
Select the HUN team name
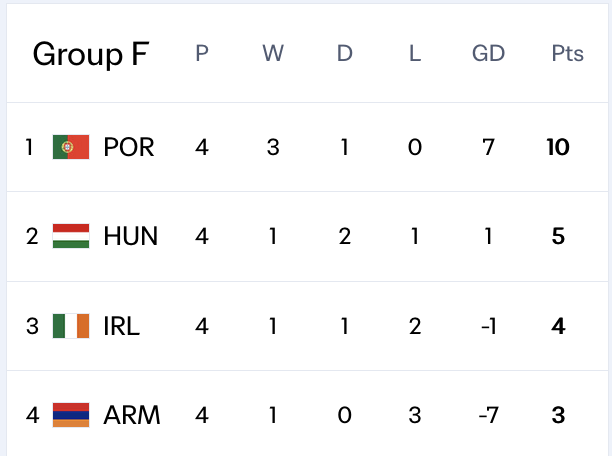tap(131, 236)
